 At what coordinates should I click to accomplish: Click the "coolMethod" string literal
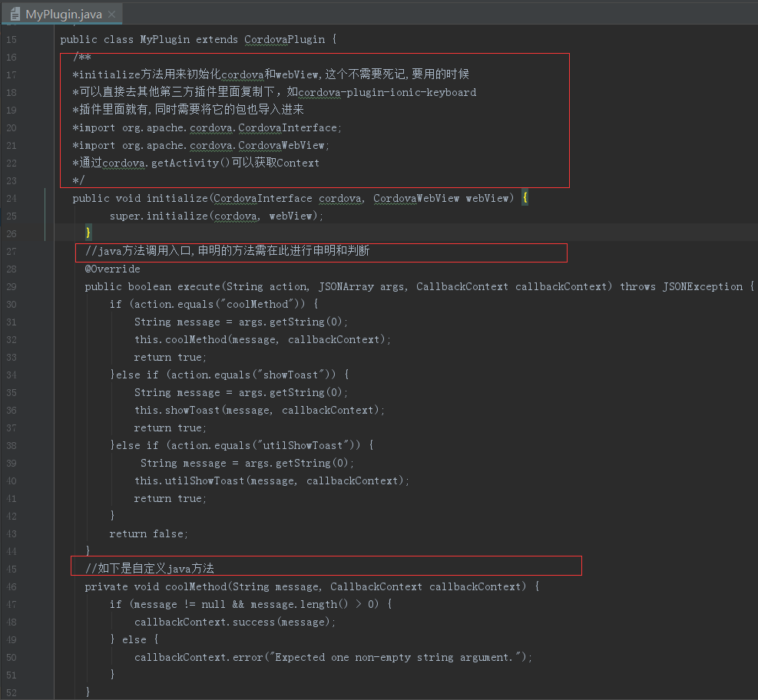tap(258, 304)
